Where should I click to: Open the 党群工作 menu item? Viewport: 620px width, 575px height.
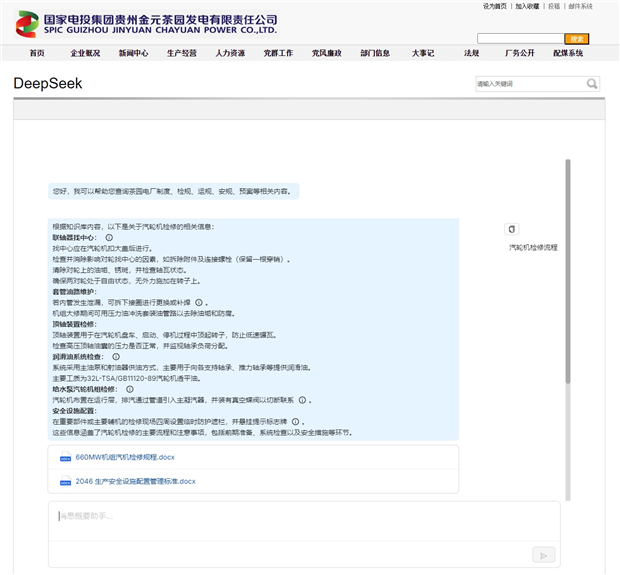tap(278, 53)
